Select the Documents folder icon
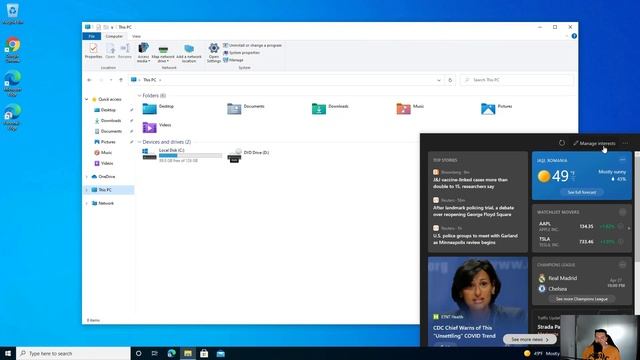 [234, 108]
